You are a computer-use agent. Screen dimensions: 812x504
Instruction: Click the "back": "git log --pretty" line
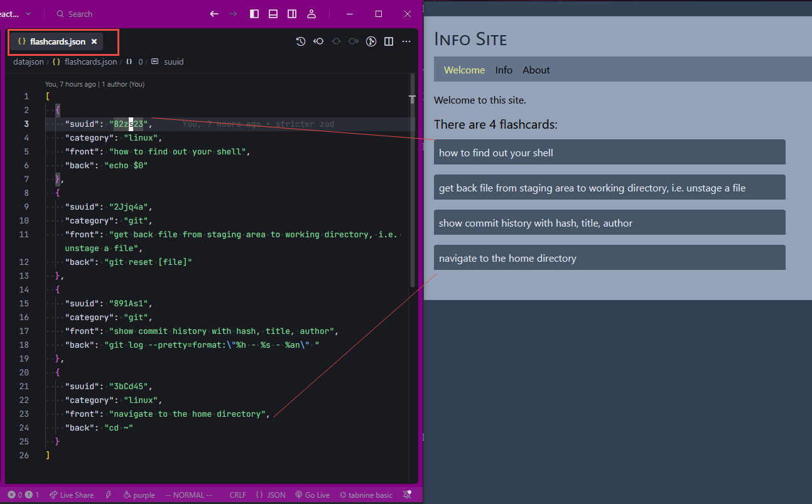pos(192,345)
